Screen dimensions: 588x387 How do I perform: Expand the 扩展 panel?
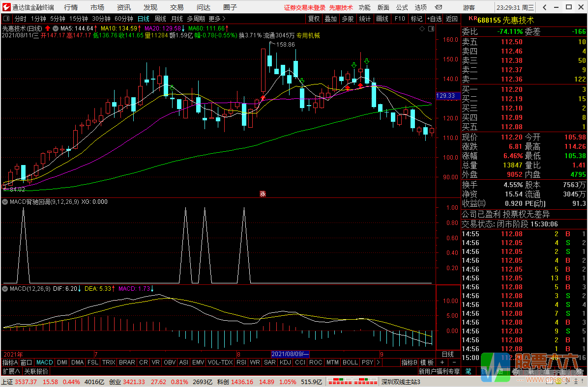click(x=12, y=371)
